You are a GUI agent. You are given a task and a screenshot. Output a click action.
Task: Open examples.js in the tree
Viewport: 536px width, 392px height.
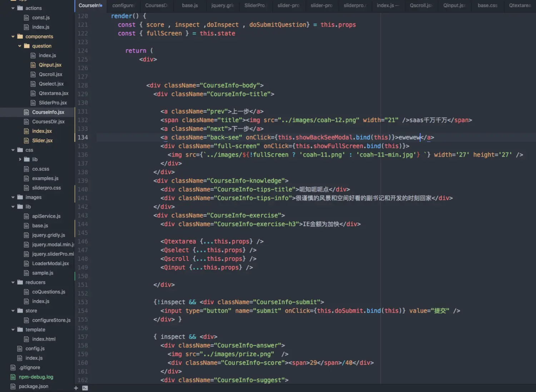[x=45, y=178]
